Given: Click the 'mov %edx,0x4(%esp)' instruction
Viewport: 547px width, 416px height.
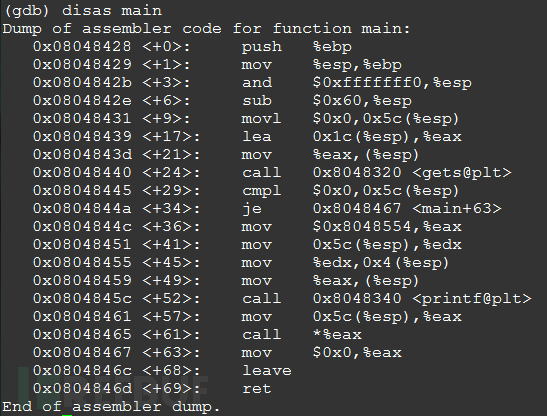Looking at the screenshot, I should 345,262.
